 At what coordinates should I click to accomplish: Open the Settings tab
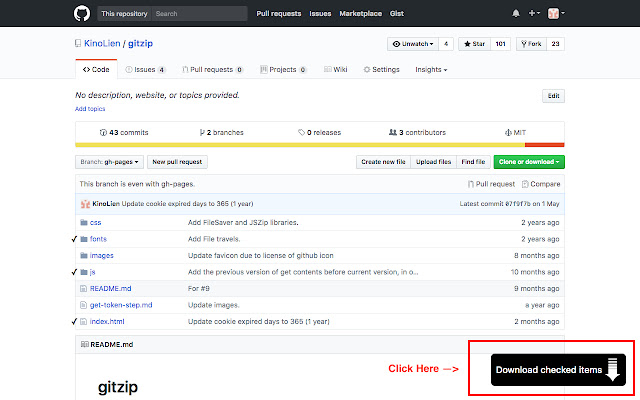coord(381,70)
